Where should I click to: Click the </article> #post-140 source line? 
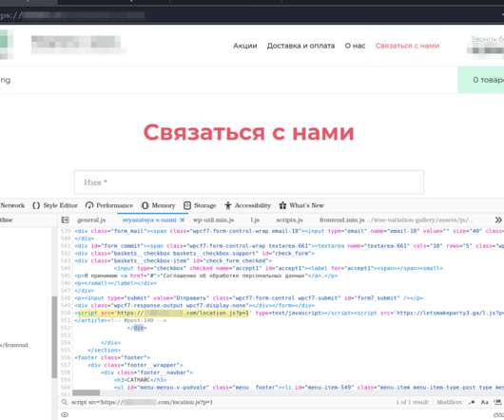coord(121,320)
